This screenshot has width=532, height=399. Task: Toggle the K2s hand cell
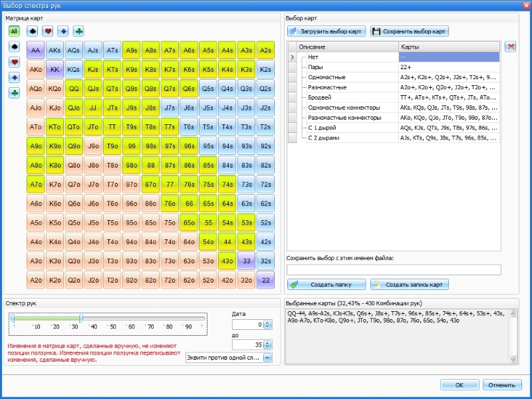(x=265, y=70)
